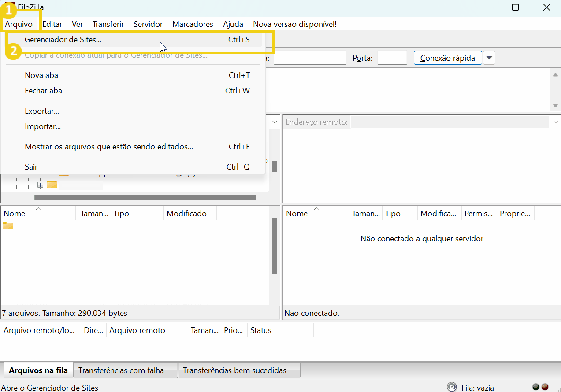Click queue 'Status' column header
561x392 pixels.
pos(280,330)
